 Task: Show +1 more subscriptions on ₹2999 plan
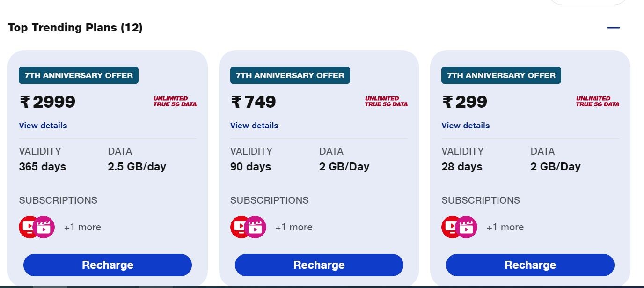click(x=82, y=227)
